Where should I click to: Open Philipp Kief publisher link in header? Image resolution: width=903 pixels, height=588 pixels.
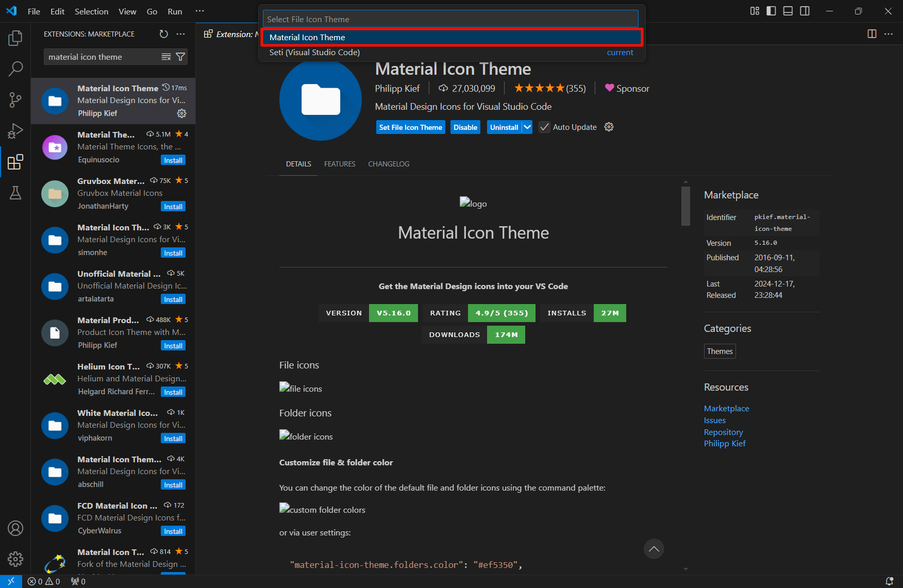coord(397,89)
